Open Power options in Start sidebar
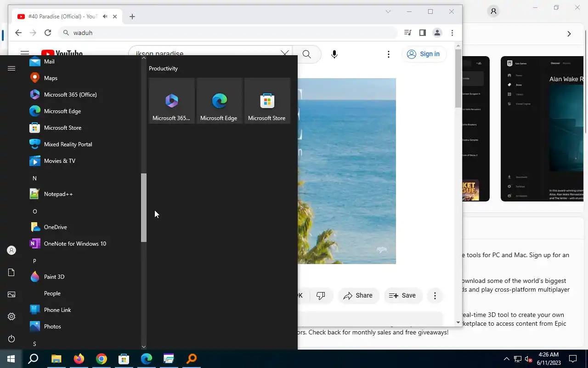The height and width of the screenshot is (368, 588). 11,339
